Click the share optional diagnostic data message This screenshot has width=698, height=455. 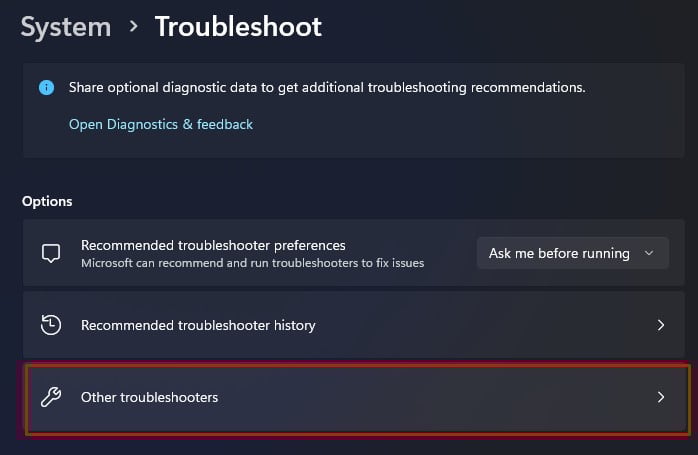coord(327,88)
